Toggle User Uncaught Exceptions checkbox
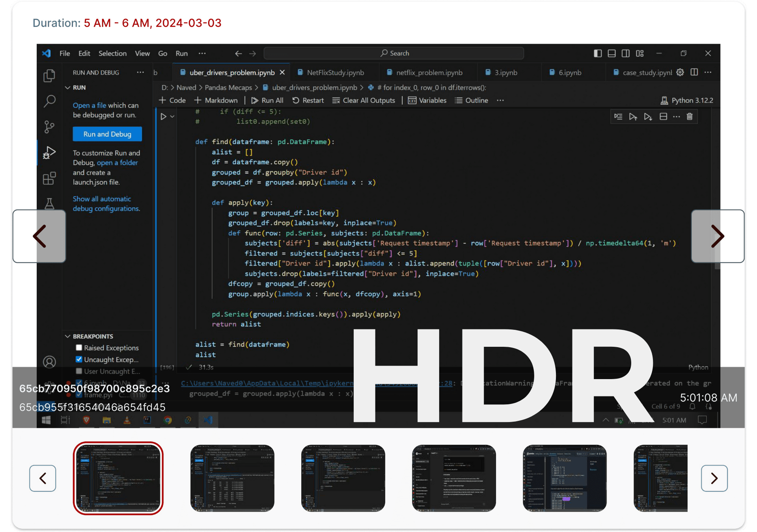Screen dimensions: 757x532 pos(79,371)
